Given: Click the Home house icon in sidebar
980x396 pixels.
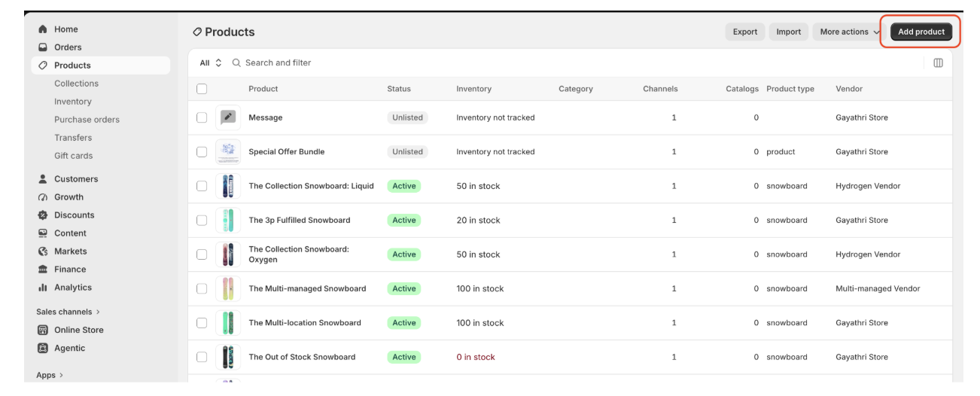Looking at the screenshot, I should tap(43, 29).
